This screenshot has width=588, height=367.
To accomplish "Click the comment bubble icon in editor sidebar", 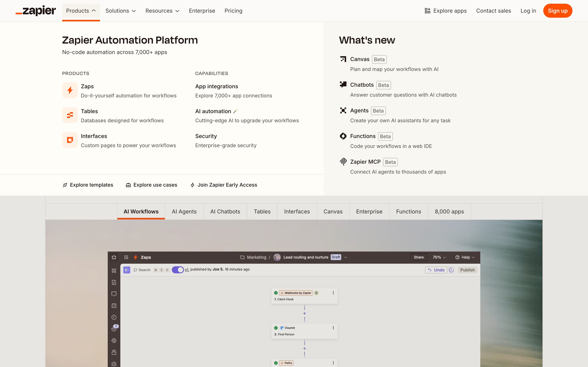I will pos(114,294).
